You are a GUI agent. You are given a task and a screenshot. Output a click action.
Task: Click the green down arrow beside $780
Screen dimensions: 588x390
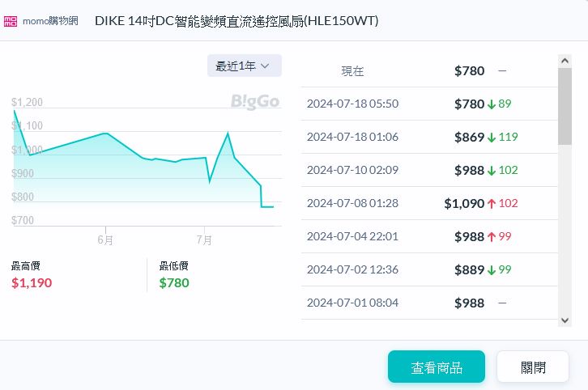tap(491, 104)
